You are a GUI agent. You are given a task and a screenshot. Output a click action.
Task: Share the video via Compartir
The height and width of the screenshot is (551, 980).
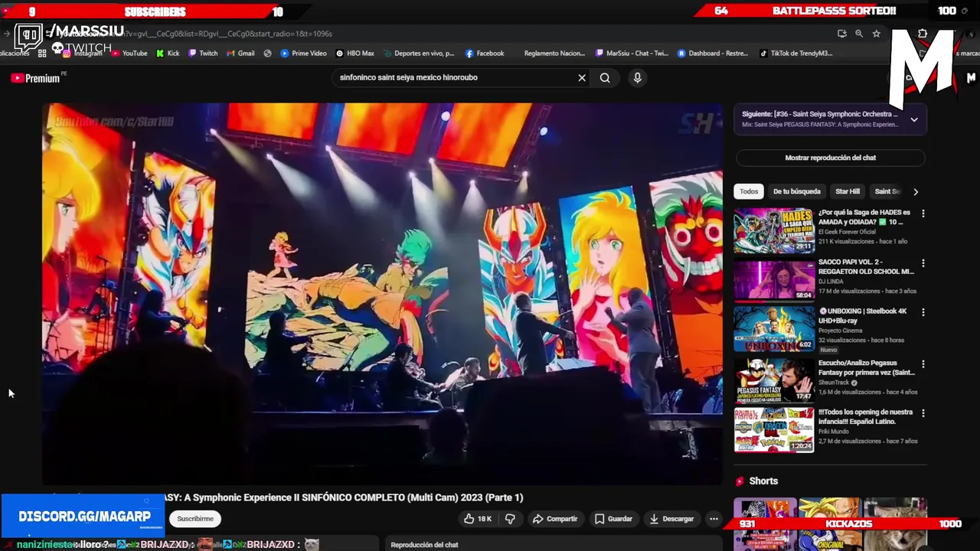point(555,519)
